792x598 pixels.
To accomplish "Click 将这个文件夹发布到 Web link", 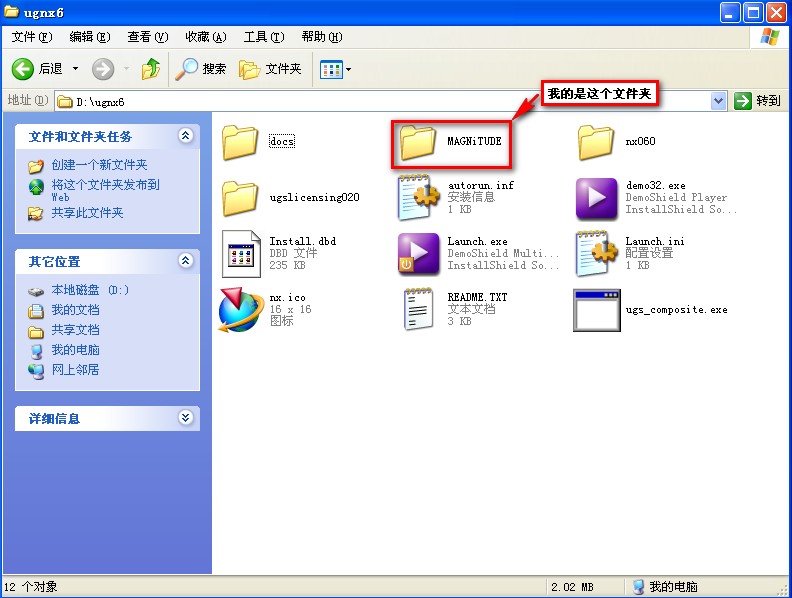I will (105, 190).
